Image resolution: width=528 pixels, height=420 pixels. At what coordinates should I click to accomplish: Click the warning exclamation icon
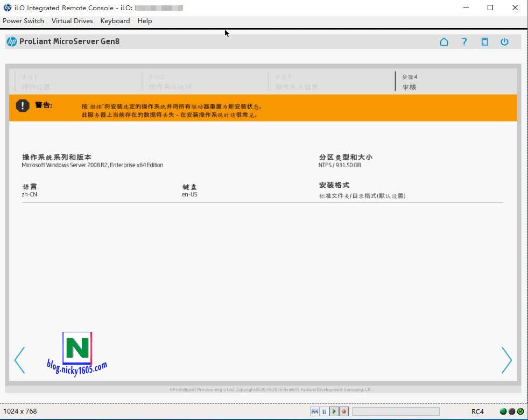(23, 105)
